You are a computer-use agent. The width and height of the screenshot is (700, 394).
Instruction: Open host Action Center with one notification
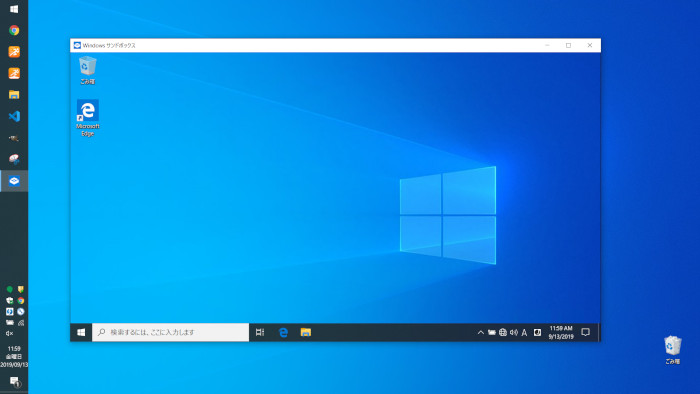(x=15, y=382)
